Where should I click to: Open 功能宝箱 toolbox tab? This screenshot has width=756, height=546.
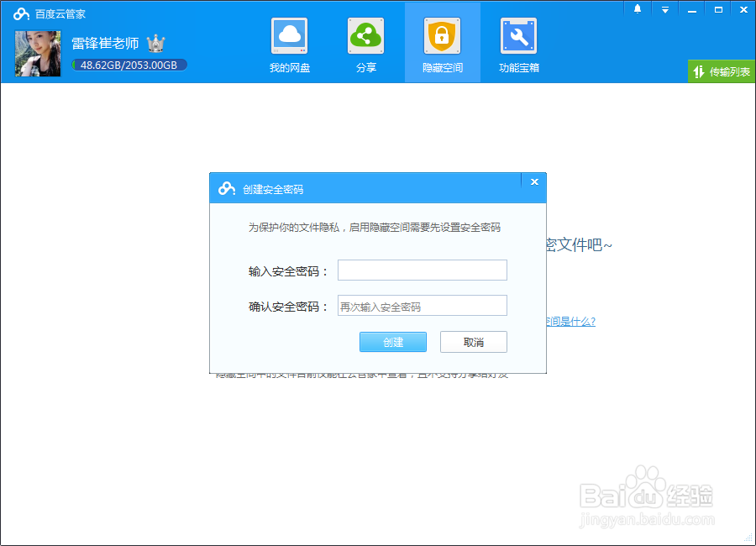(x=519, y=45)
